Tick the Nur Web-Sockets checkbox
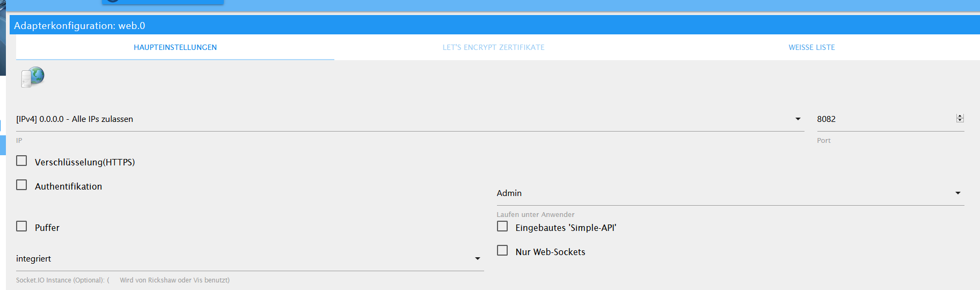Screen dimensions: 980x290 (x=502, y=250)
